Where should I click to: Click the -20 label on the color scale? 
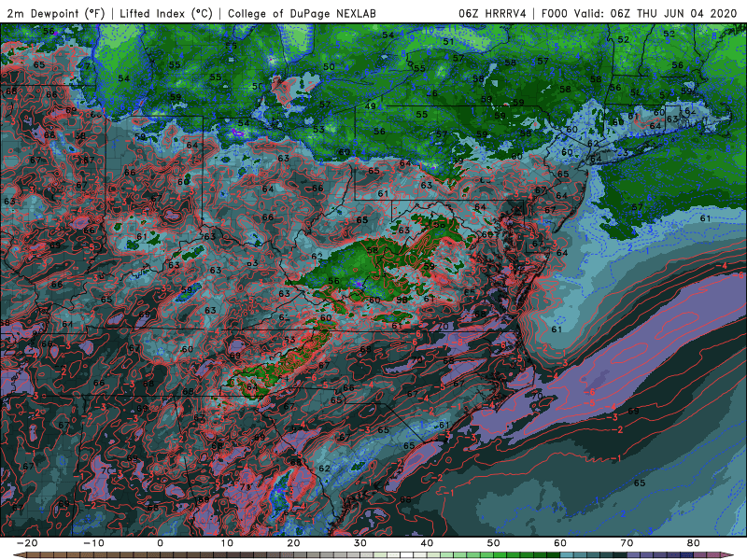tap(27, 543)
